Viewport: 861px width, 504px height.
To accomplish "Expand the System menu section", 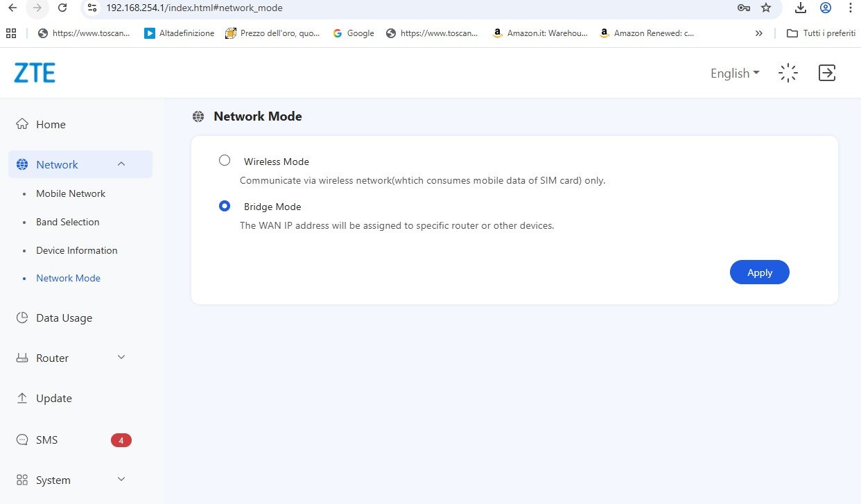I will coord(121,480).
